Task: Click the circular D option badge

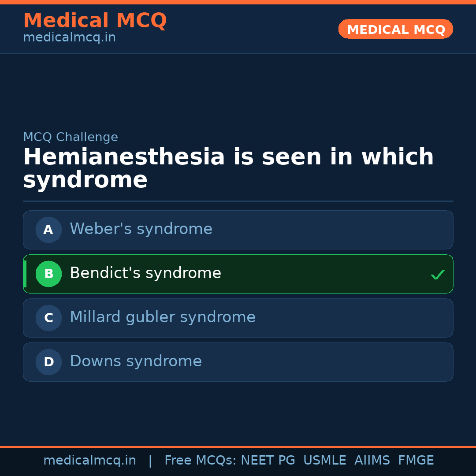Action: tap(48, 362)
